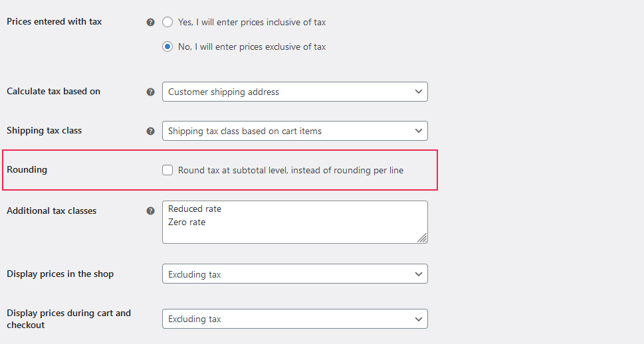Click the 'Additional tax classes' label text
The image size is (644, 344).
click(x=52, y=211)
